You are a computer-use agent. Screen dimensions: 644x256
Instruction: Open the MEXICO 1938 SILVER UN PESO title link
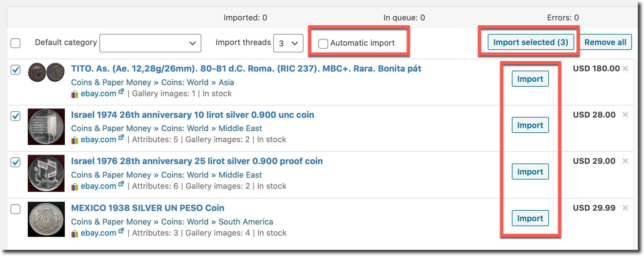(148, 208)
